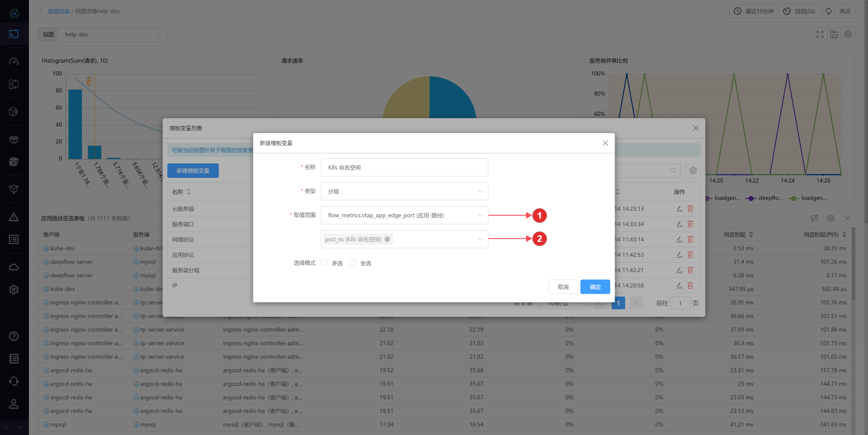Viewport: 868px width, 435px height.
Task: Open the alert triangle icon in the sidebar
Action: 14,217
